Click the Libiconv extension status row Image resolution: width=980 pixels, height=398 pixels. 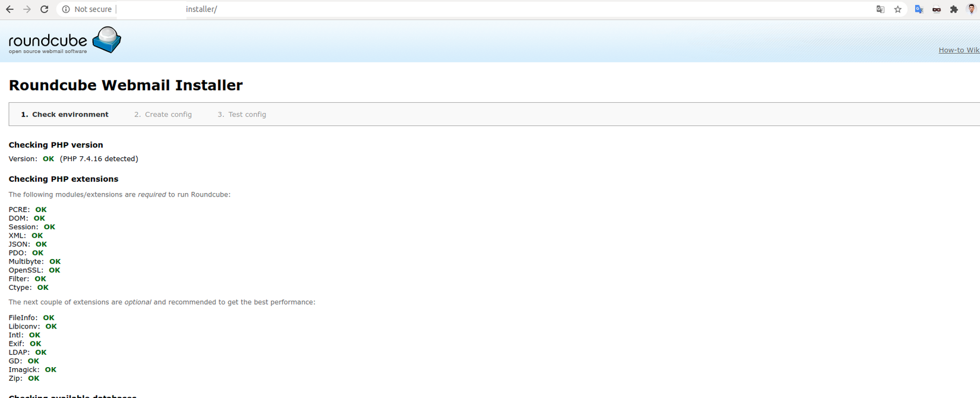coord(33,326)
